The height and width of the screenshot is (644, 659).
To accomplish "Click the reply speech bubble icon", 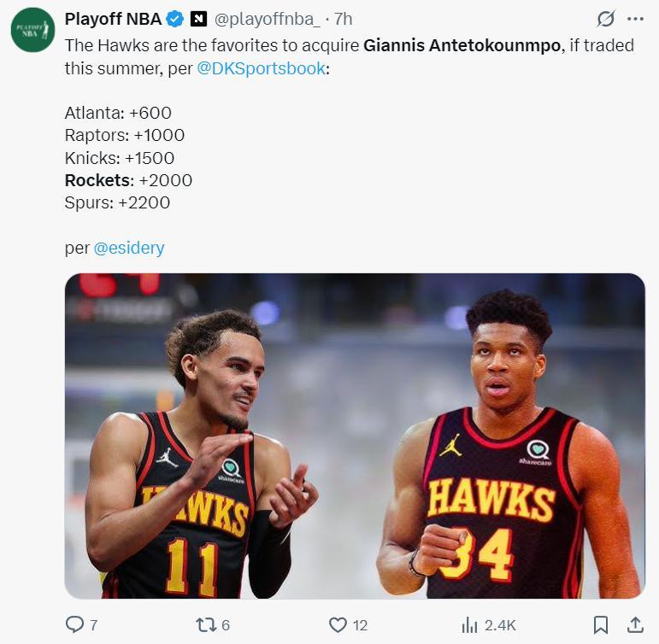I will coord(75,625).
